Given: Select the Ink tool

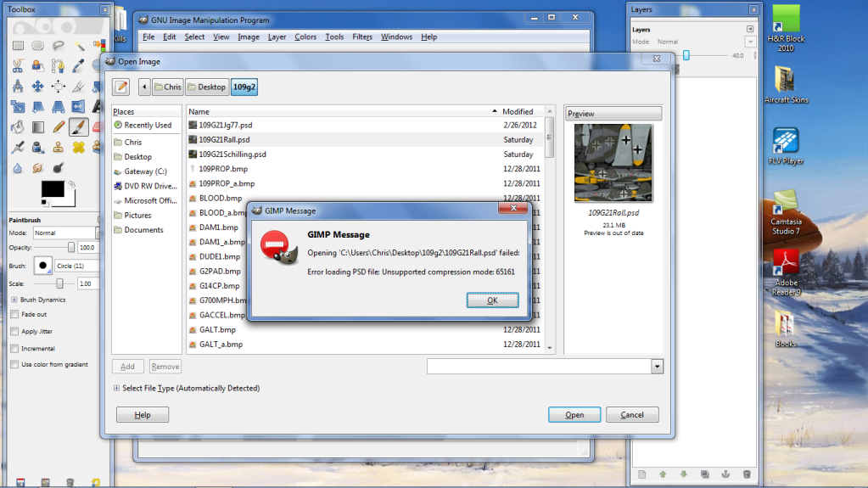Looking at the screenshot, I should coord(37,148).
